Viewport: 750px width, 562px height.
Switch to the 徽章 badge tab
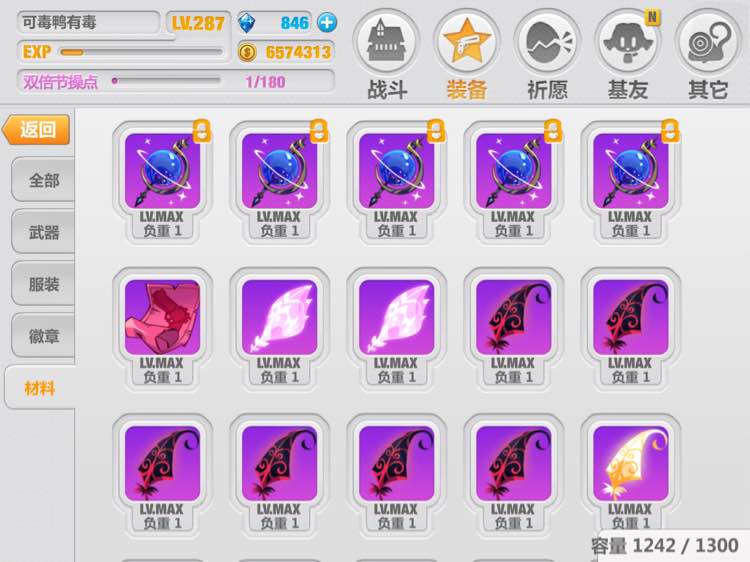pyautogui.click(x=44, y=336)
